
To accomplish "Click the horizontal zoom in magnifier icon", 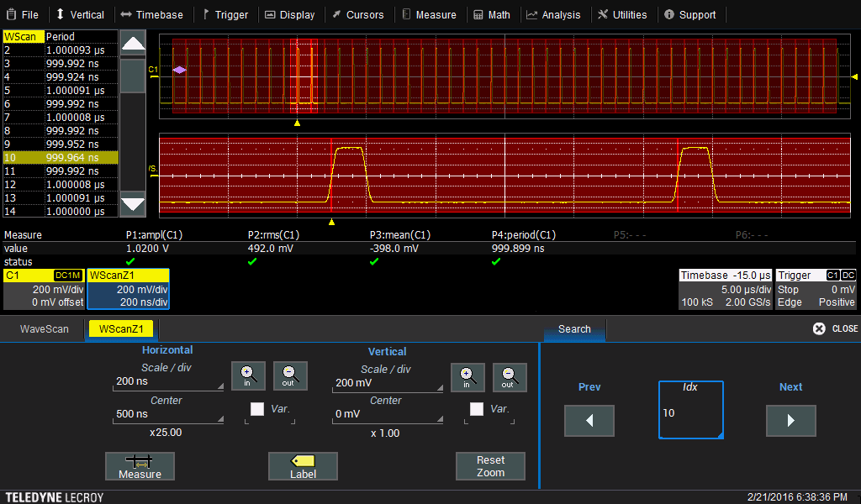I will [248, 375].
